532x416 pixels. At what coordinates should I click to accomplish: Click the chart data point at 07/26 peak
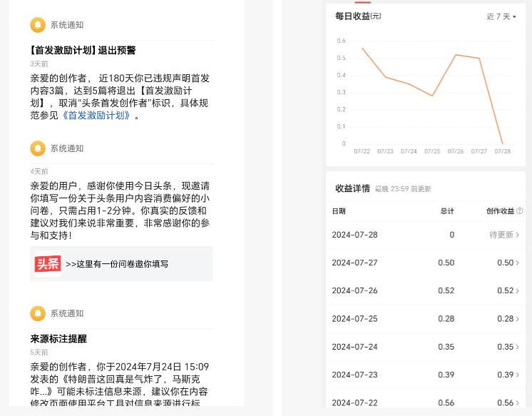point(456,55)
